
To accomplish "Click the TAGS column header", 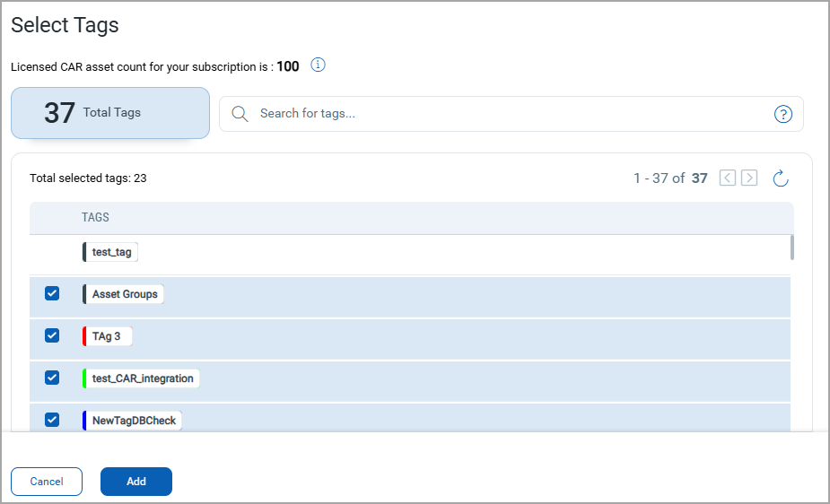I will pyautogui.click(x=95, y=217).
